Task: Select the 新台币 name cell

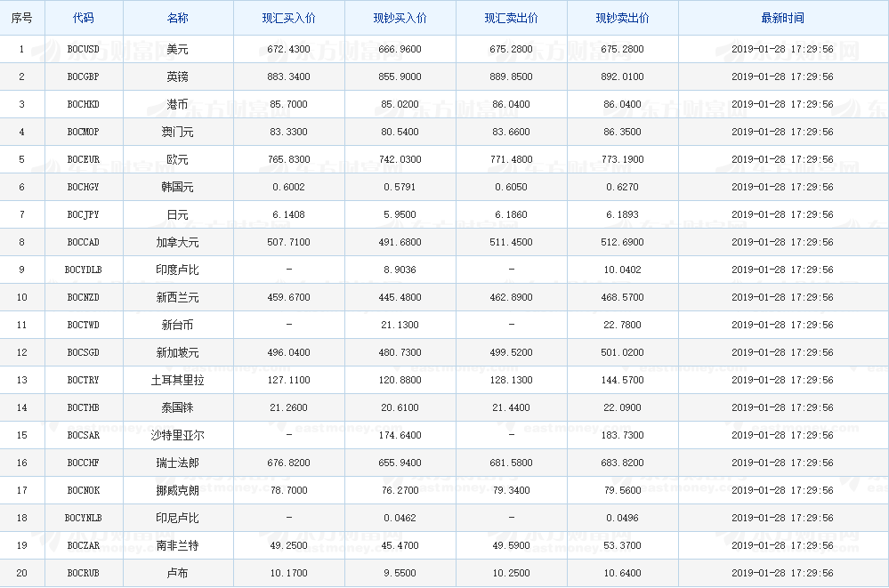Action: (177, 325)
